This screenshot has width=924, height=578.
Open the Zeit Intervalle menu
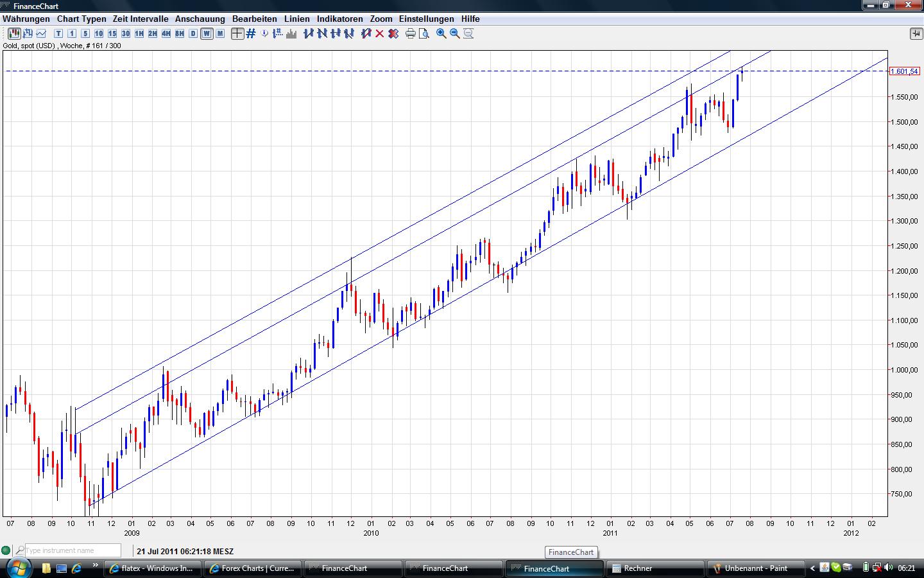coord(141,19)
